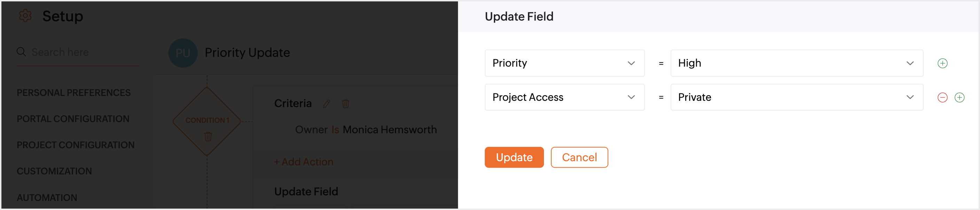Open the Private value dropdown

(x=796, y=98)
